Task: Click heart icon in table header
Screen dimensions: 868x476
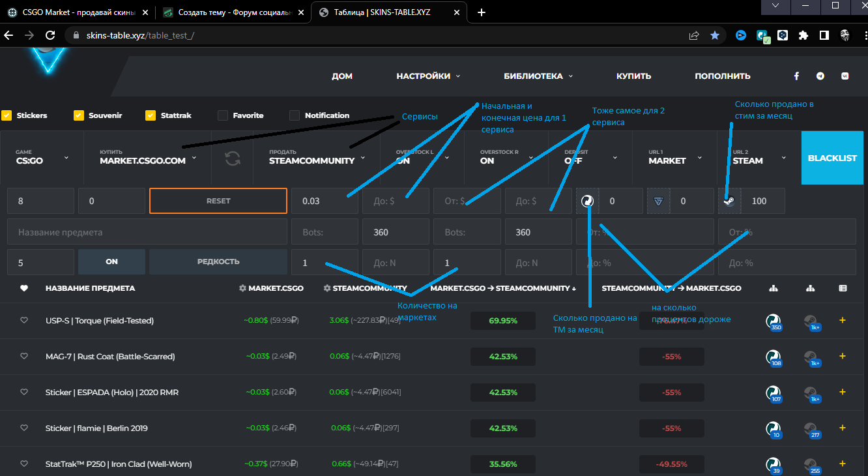Action: click(24, 288)
